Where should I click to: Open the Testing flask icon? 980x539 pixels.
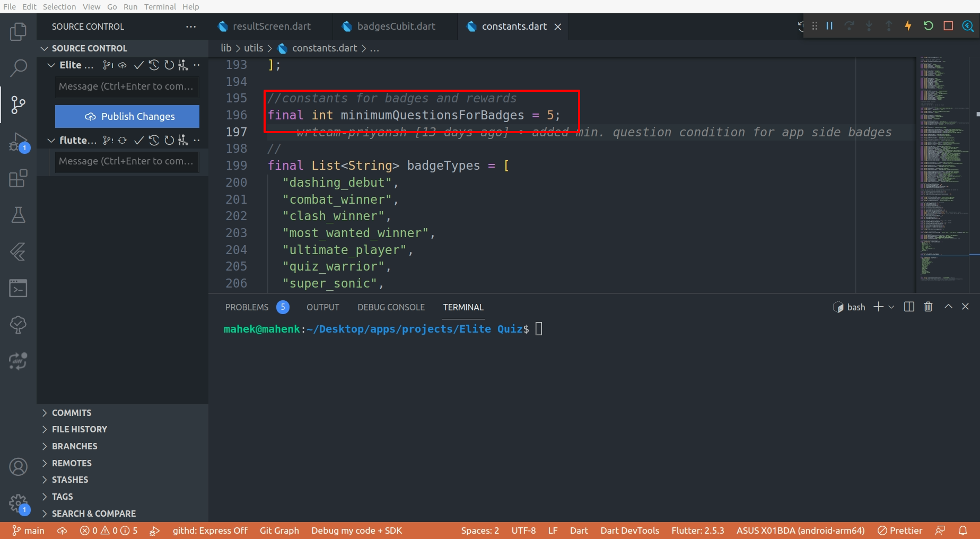(x=18, y=215)
